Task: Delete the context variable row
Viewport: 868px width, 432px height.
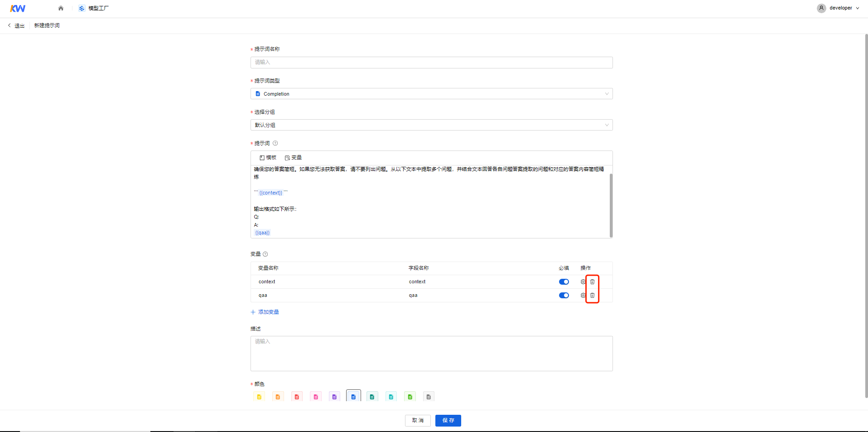Action: [592, 282]
